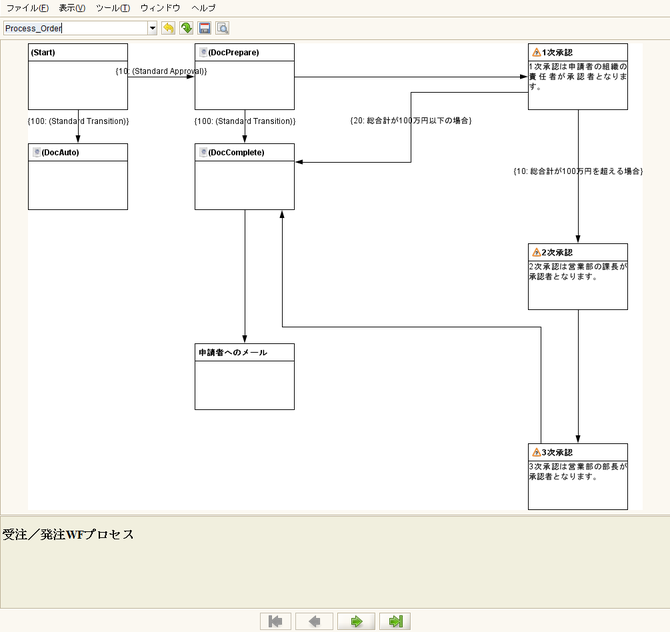Select the (Start) workflow node

tap(78, 76)
